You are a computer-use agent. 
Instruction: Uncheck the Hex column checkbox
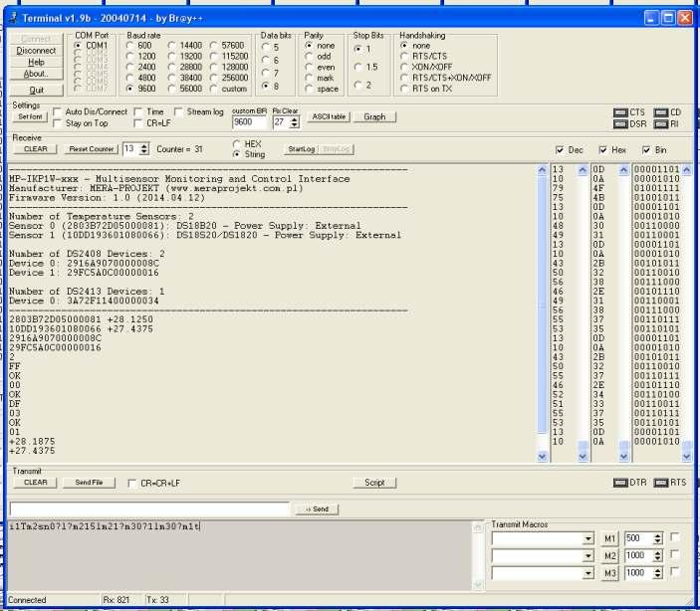click(x=602, y=150)
